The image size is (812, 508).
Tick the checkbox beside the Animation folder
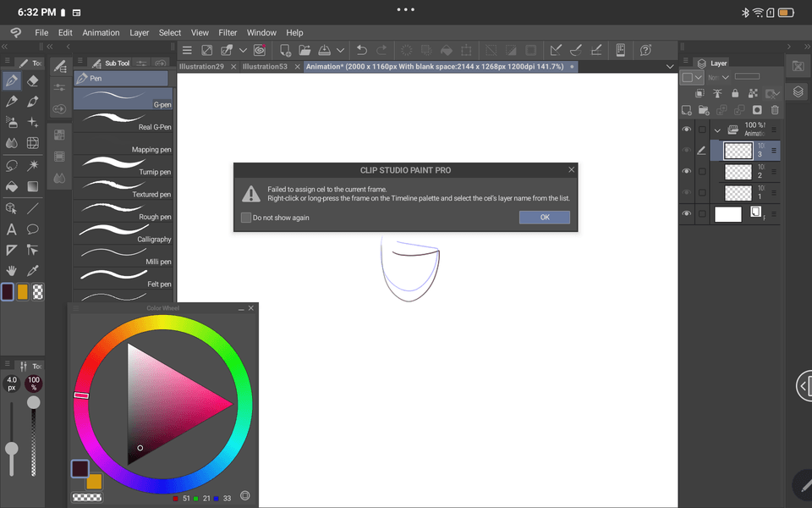tap(702, 130)
